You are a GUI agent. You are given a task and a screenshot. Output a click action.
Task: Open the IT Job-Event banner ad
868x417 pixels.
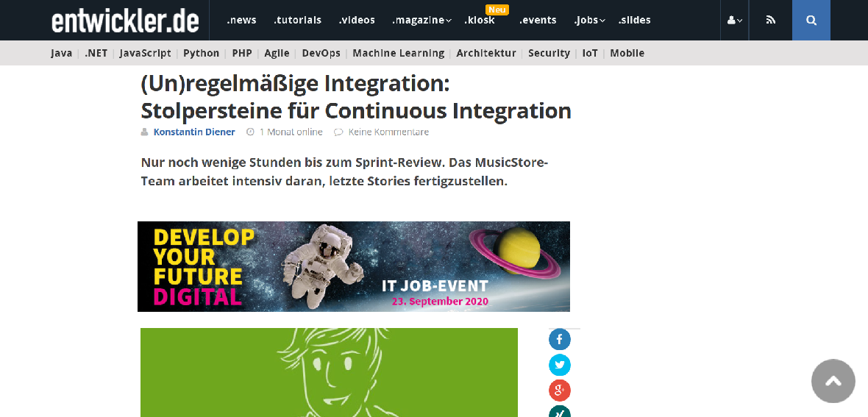point(354,266)
